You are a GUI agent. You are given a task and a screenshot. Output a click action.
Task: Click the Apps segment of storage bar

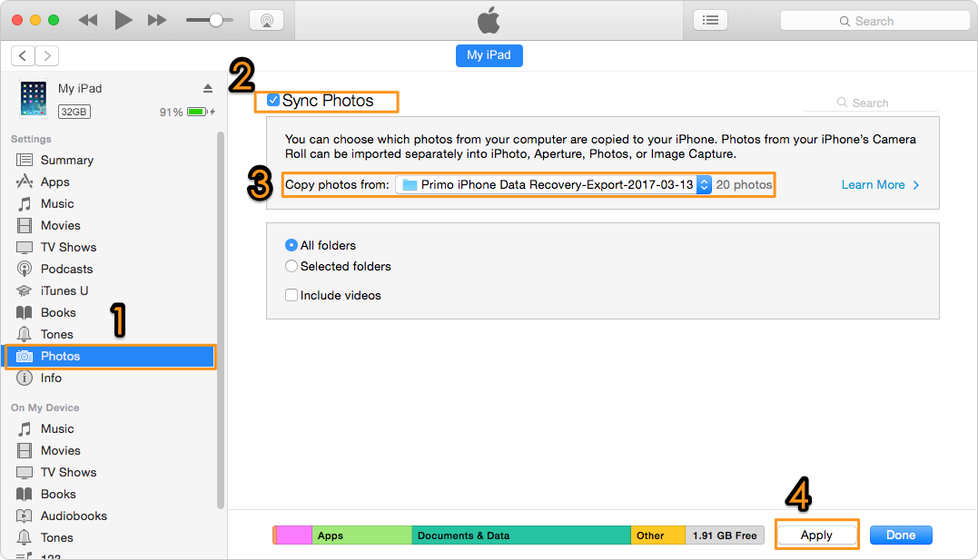pyautogui.click(x=361, y=535)
